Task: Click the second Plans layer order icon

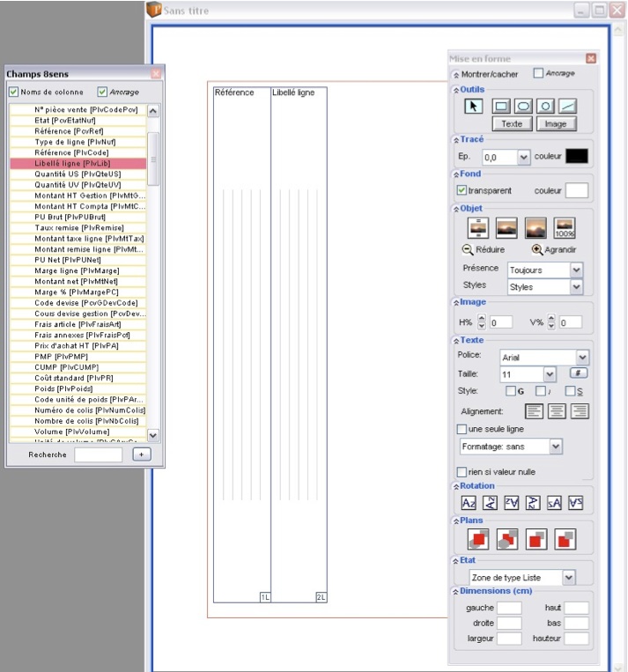Action: click(x=507, y=539)
